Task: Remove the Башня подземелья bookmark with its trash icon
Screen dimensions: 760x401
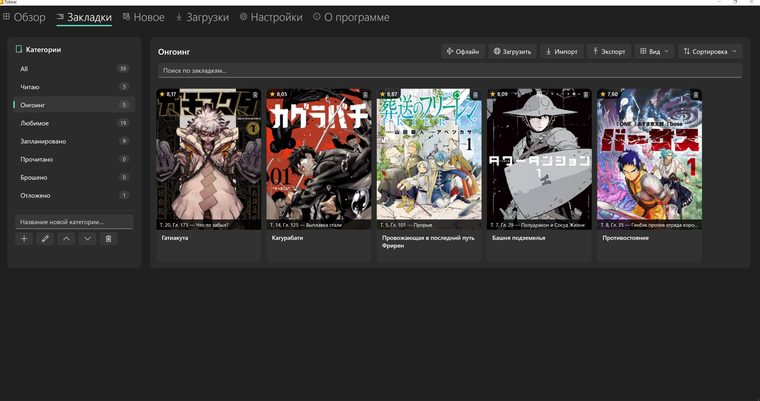Action: [x=586, y=95]
